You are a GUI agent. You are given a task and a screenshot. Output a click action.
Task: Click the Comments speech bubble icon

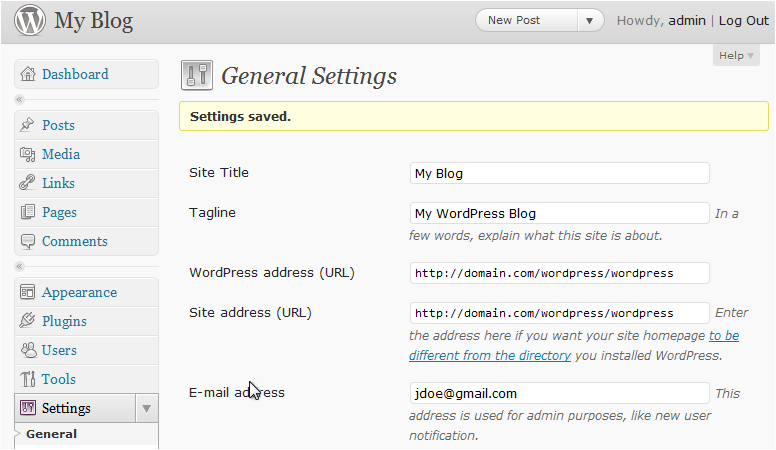(x=28, y=241)
